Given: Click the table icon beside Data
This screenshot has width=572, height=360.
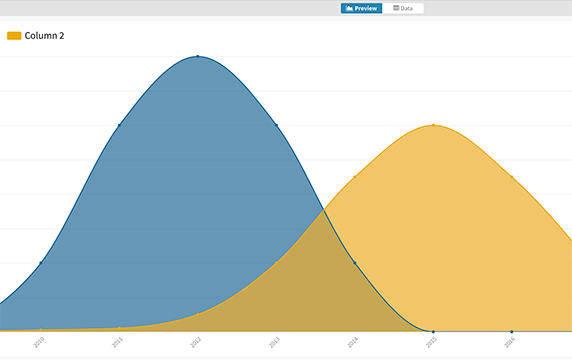Looking at the screenshot, I should click(x=396, y=8).
